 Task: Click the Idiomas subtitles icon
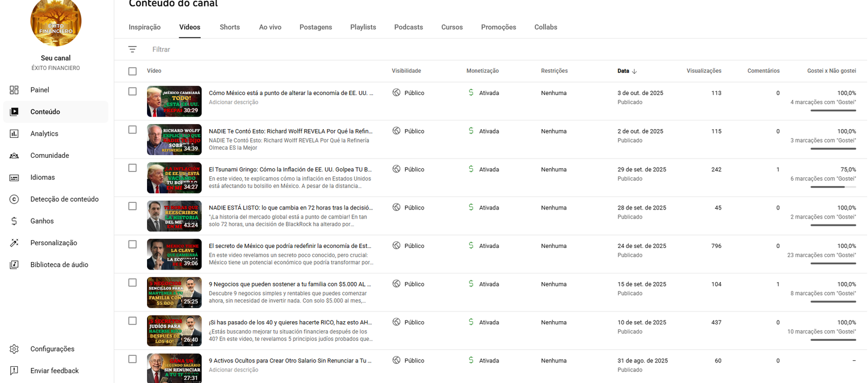(x=14, y=177)
